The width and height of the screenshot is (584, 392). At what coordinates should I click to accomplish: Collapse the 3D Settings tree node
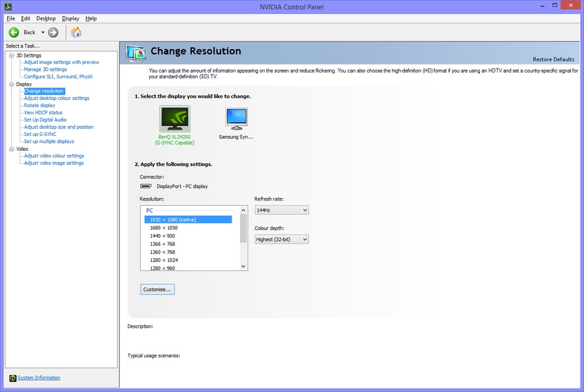(12, 55)
